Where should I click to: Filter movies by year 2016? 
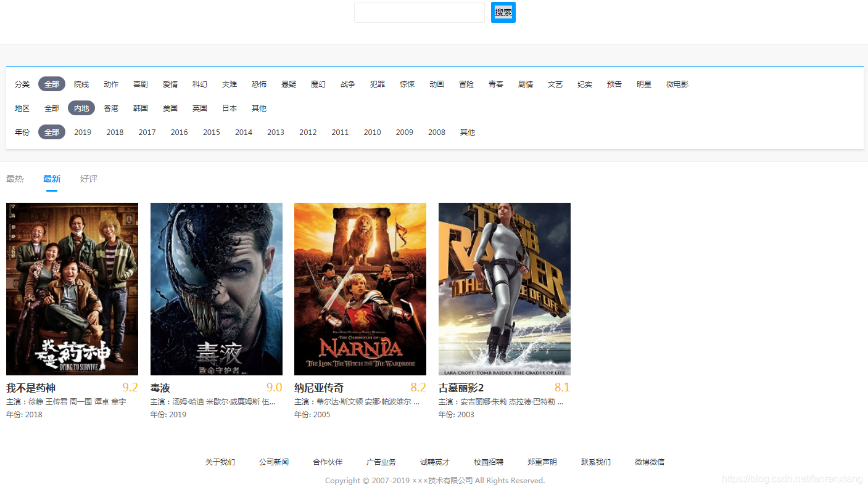point(180,132)
